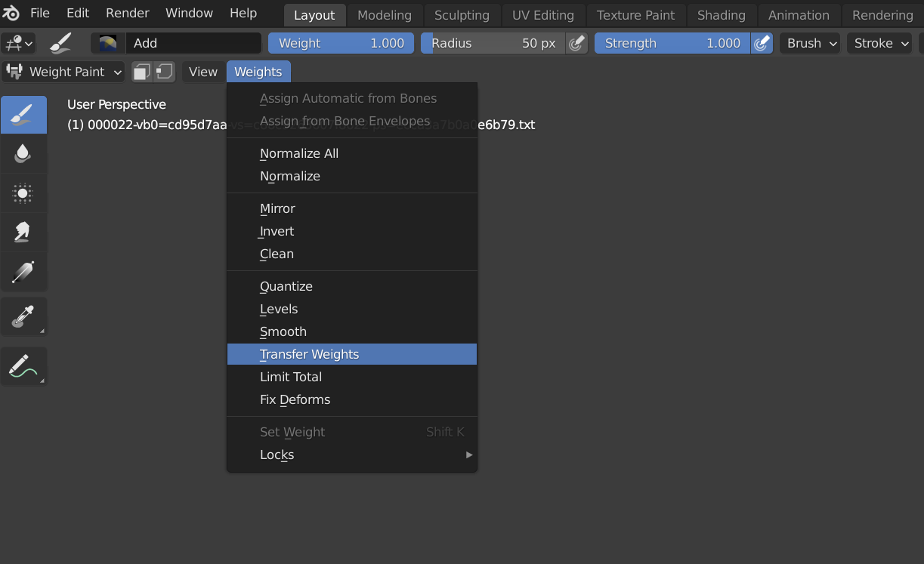The image size is (924, 564).
Task: Select the Average weight tool
Action: 23,193
